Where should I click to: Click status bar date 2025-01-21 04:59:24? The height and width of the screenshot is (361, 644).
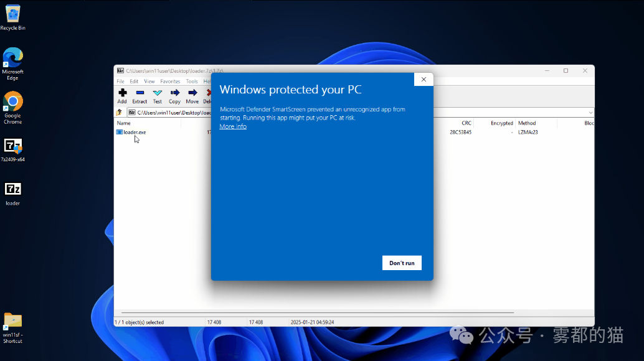tap(312, 322)
